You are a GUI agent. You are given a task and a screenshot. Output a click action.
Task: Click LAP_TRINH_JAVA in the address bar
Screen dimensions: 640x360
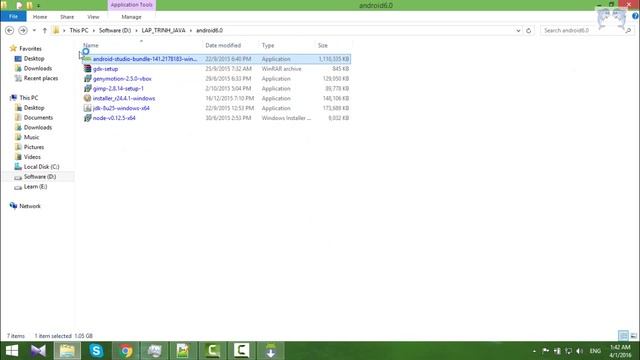pyautogui.click(x=163, y=31)
